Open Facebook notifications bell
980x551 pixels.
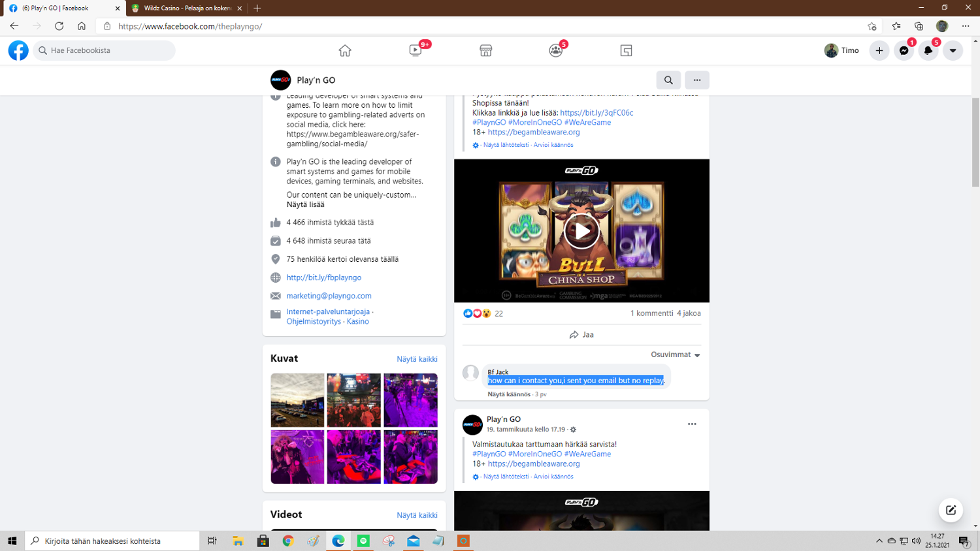(x=928, y=50)
